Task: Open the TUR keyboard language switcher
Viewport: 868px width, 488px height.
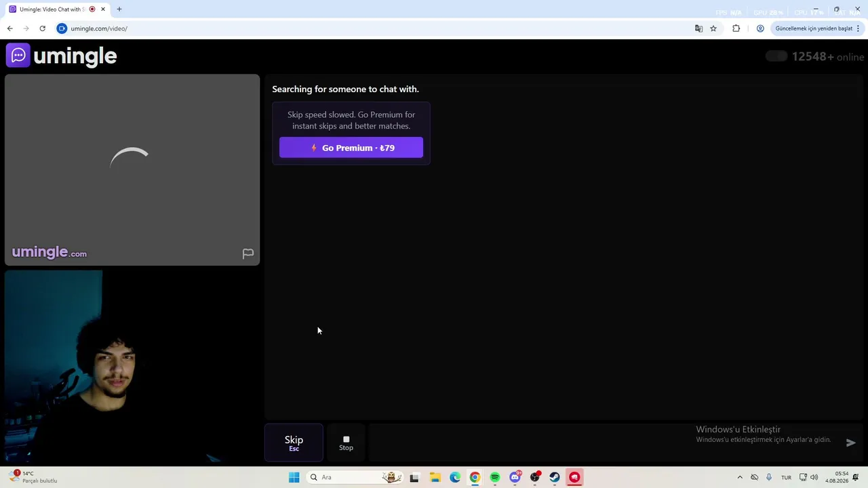Action: [787, 477]
